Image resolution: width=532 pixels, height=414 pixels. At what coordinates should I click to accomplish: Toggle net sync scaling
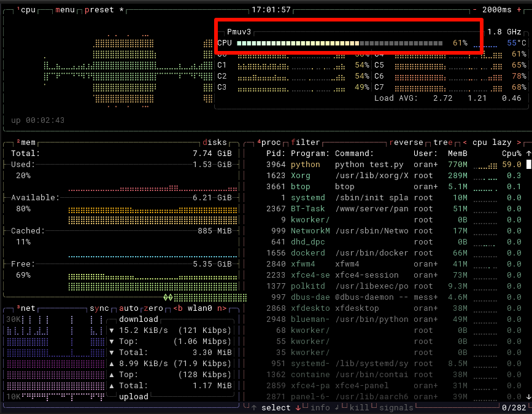(99, 308)
